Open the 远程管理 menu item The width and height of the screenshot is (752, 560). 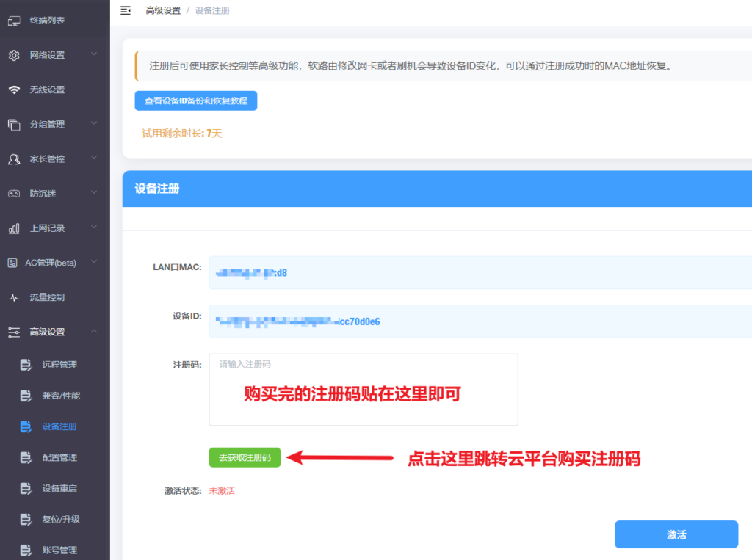click(59, 365)
